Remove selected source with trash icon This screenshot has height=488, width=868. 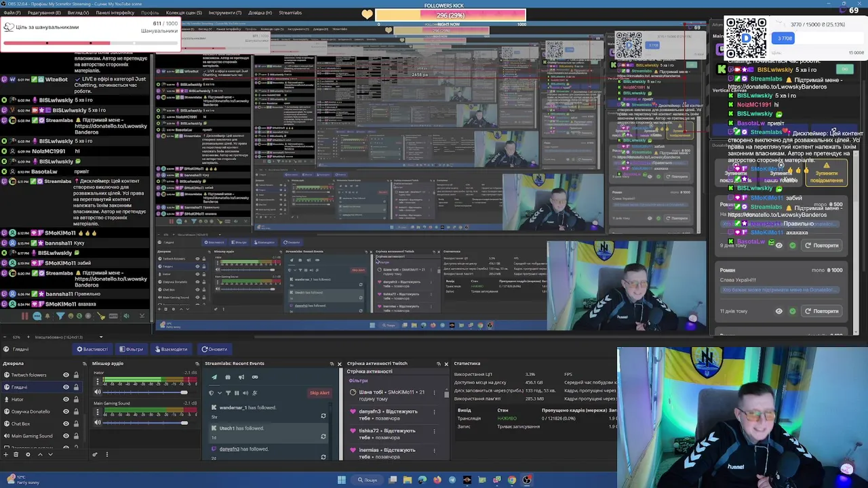point(16,454)
